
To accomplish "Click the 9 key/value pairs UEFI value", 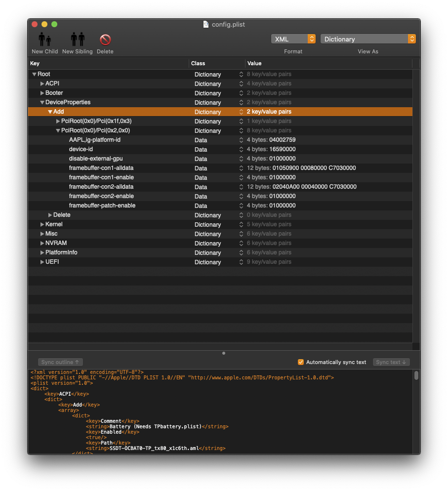I will (x=269, y=262).
